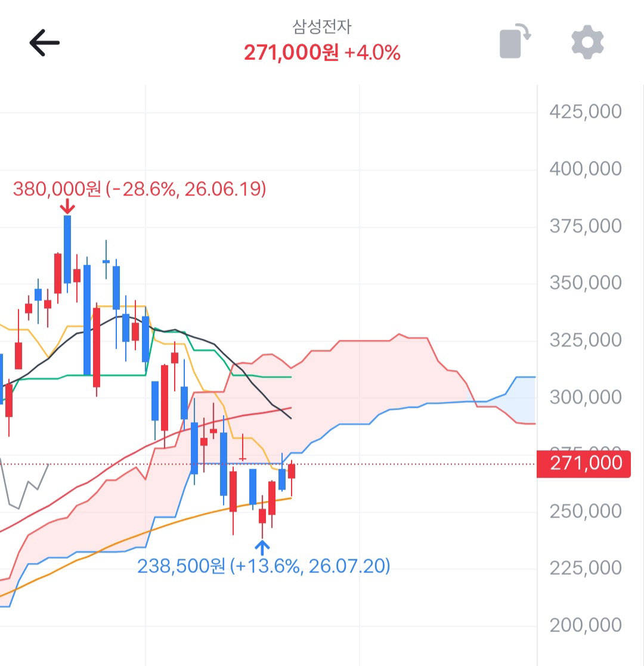Click the tall blue candle at the 380,000 peak
The width and height of the screenshot is (644, 666).
67,250
